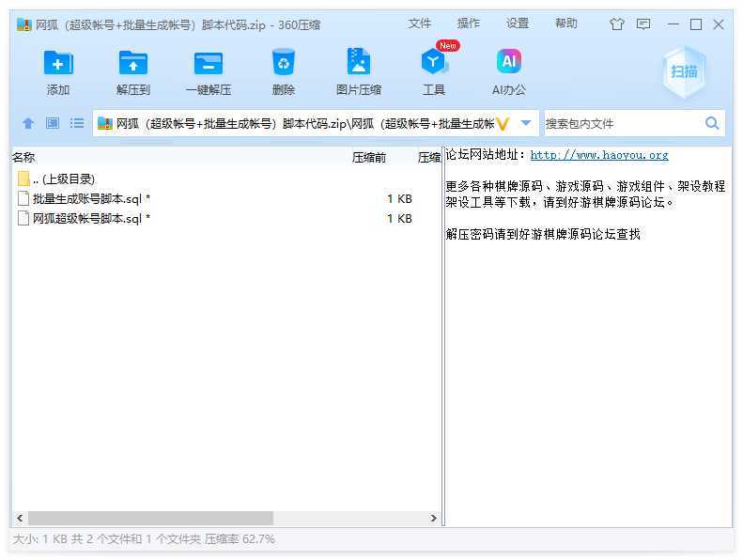This screenshot has width=743, height=560.
Task: Click the 解压到 (Extract to) icon
Action: click(x=133, y=64)
